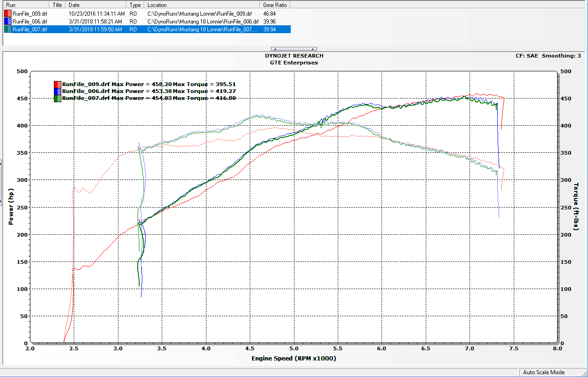Click the Torque (ft-lbs) axis label

coord(576,207)
